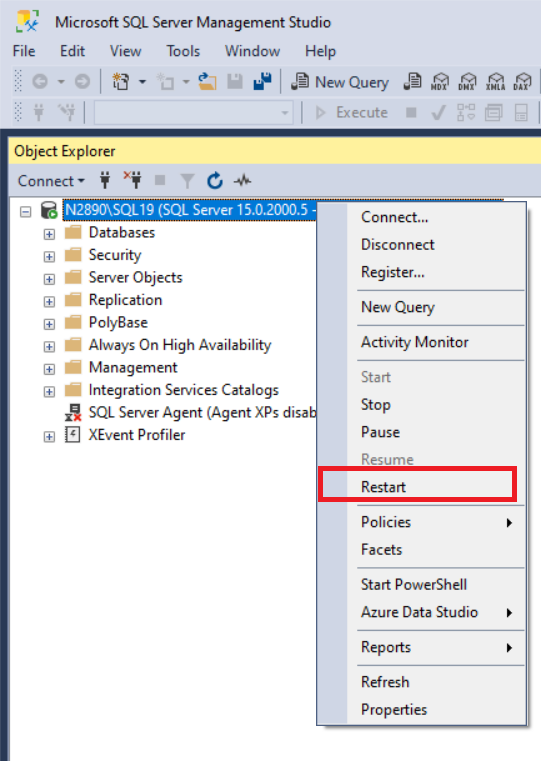This screenshot has width=541, height=761.
Task: Expand the Server Objects node
Action: point(49,279)
